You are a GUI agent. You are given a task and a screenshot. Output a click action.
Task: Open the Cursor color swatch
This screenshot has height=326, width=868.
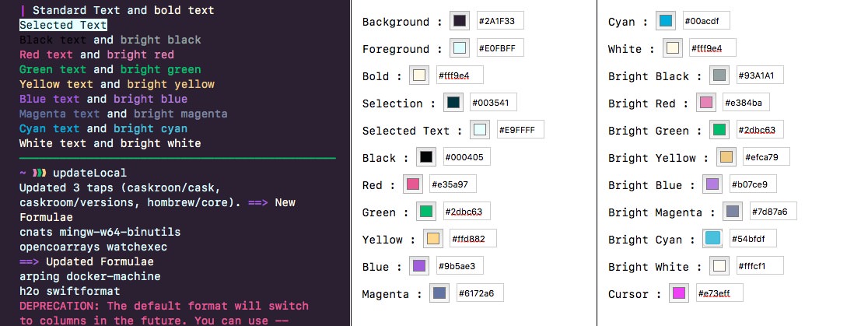pyautogui.click(x=678, y=293)
